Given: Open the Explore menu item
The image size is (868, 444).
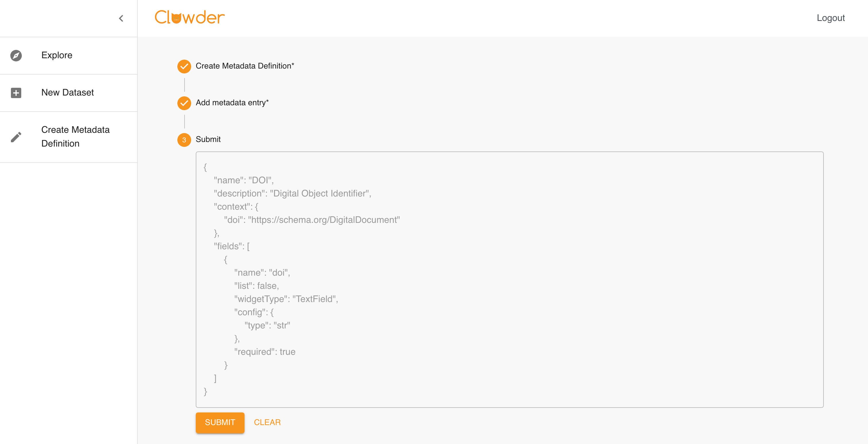Looking at the screenshot, I should [57, 55].
